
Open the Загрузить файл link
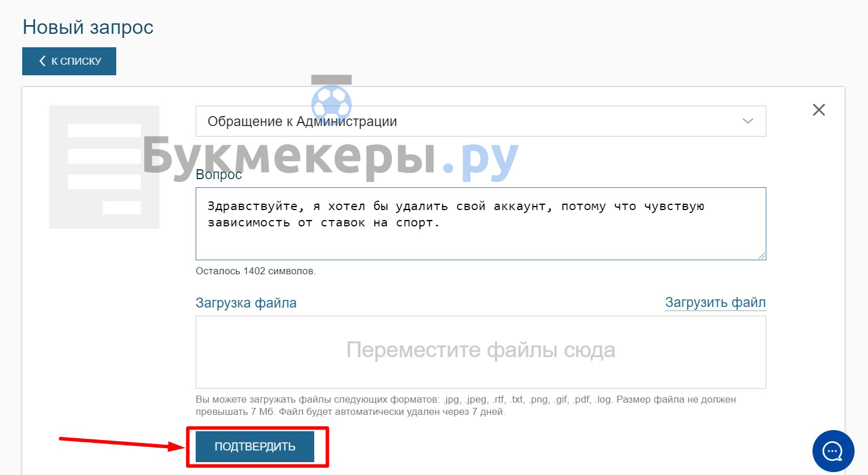[715, 302]
